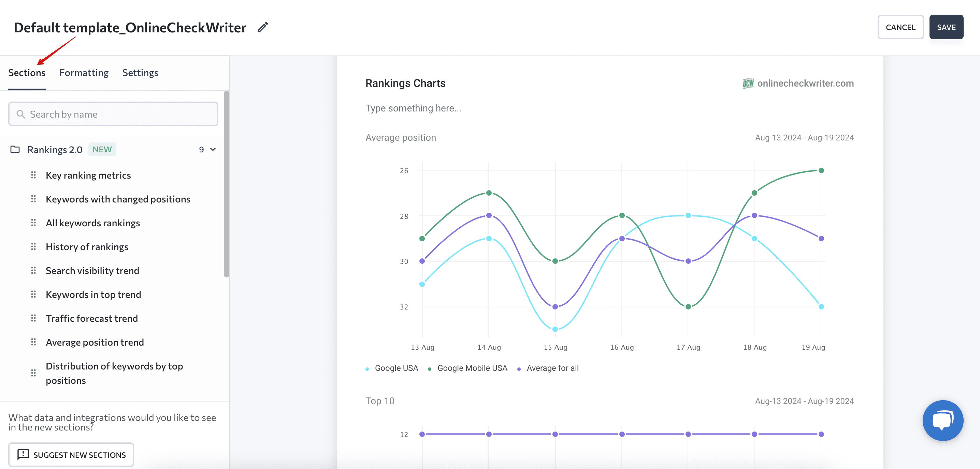
Task: Click the drag handle icon on Key ranking metrics
Action: coord(33,174)
